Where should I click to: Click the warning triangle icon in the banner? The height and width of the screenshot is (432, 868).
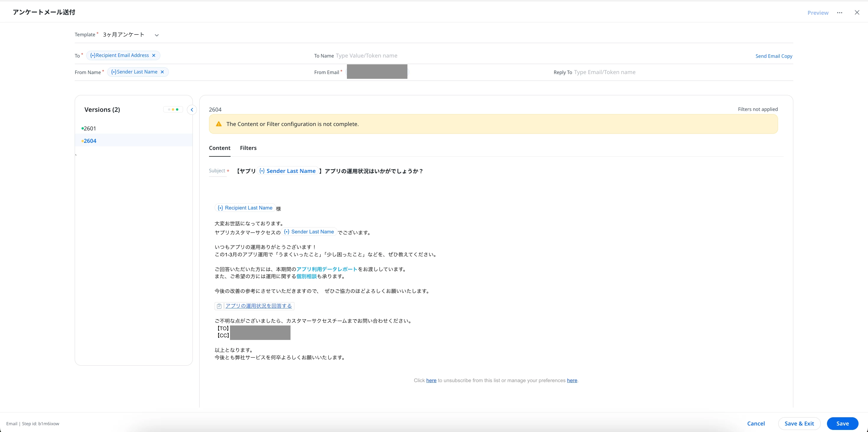click(x=219, y=124)
